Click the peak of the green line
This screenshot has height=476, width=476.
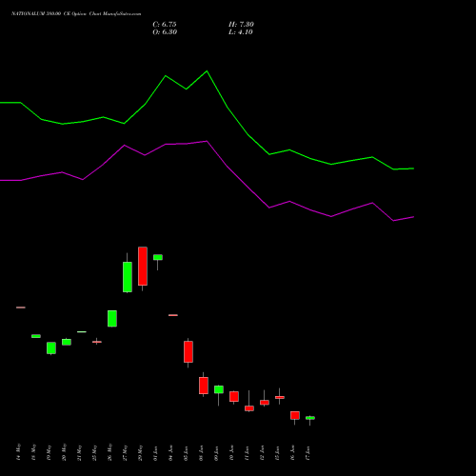207,71
